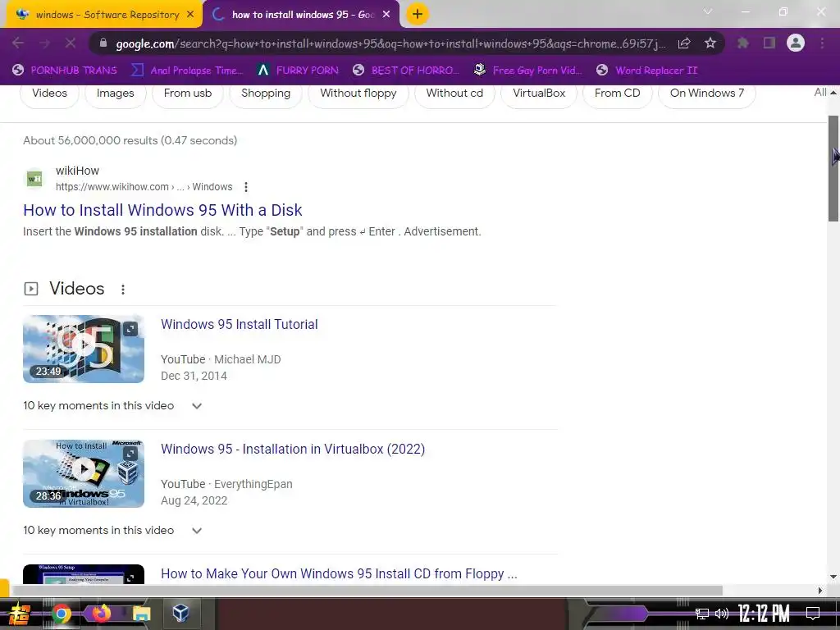Click the horizontal scrollbar right arrow
Image resolution: width=840 pixels, height=630 pixels.
click(820, 591)
